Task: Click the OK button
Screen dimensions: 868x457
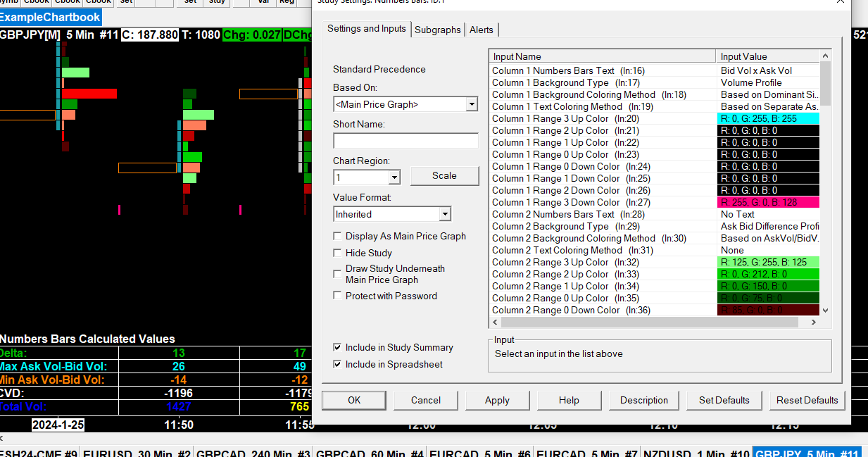Action: pyautogui.click(x=354, y=400)
